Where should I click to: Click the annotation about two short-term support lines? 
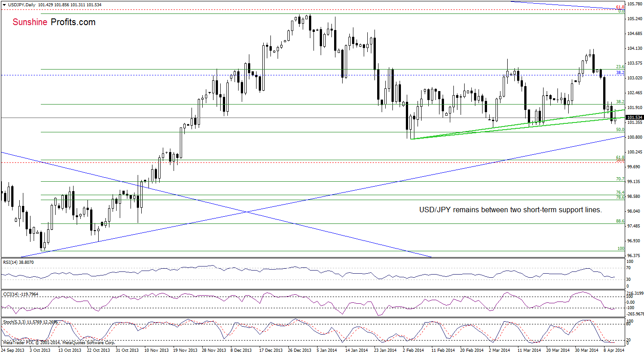click(x=510, y=210)
